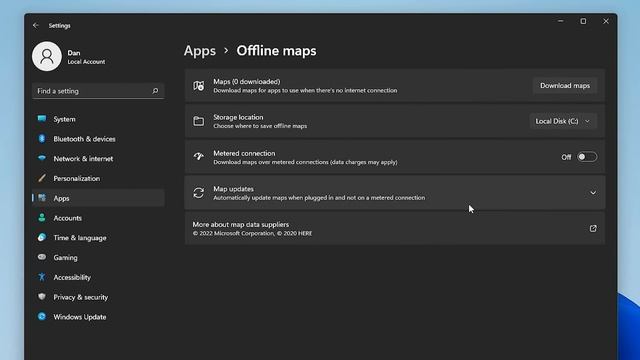
Task: Click the Offline maps page heading
Action: coord(276,51)
